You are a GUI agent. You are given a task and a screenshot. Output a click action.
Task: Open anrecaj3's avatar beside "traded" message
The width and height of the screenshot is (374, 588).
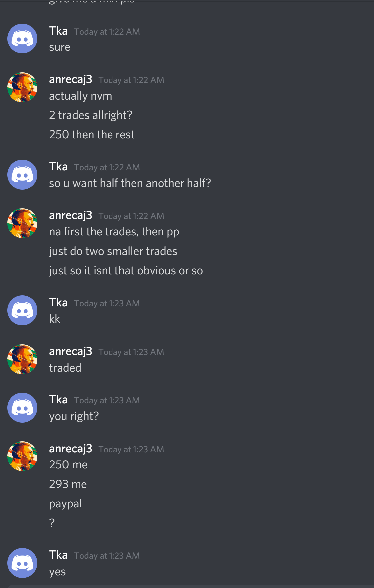point(22,359)
